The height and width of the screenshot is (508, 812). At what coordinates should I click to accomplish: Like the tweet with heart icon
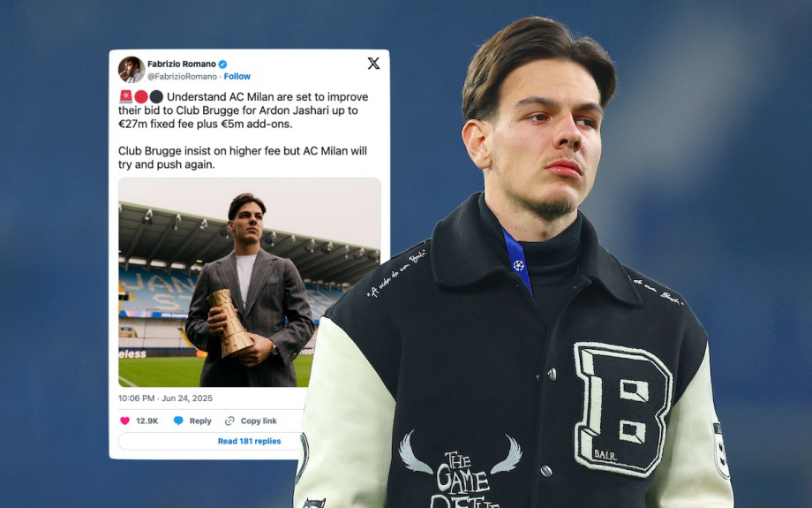[124, 421]
